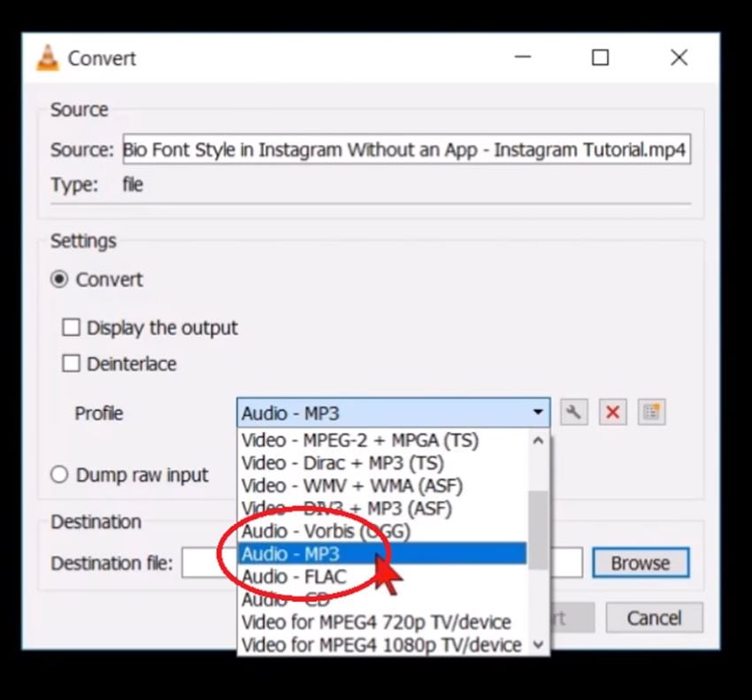Viewport: 752px width, 700px height.
Task: Delete the selected profile with red X icon
Action: (x=612, y=412)
